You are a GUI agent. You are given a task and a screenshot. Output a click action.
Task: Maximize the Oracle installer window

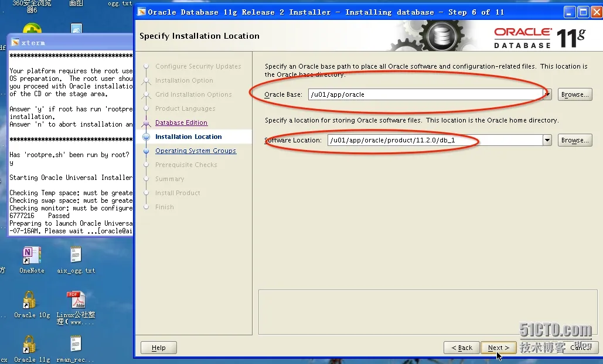click(x=584, y=12)
